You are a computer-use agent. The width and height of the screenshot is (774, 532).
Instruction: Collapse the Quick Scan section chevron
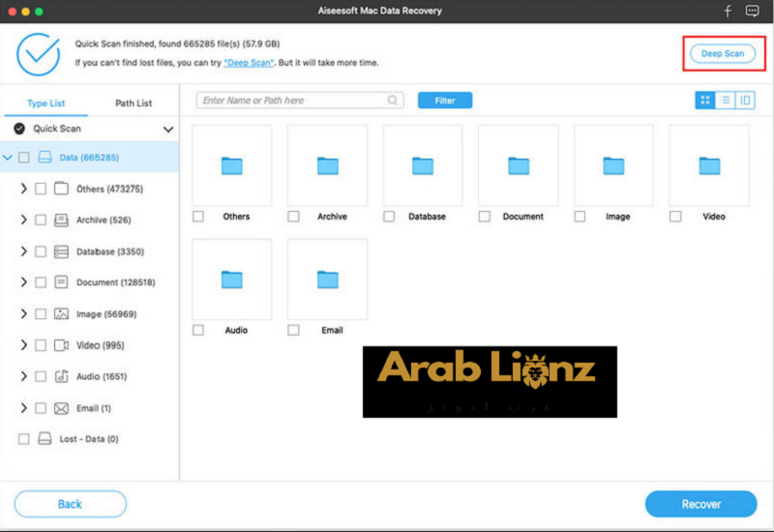168,130
